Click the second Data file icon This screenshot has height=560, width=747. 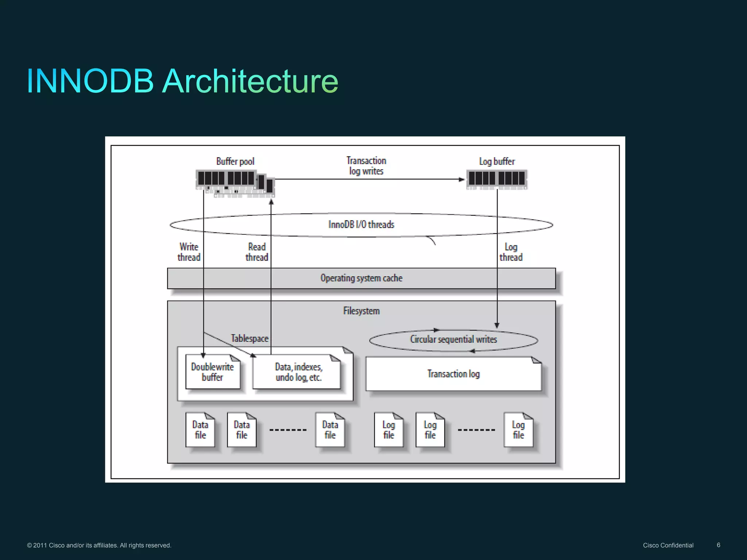coord(241,430)
